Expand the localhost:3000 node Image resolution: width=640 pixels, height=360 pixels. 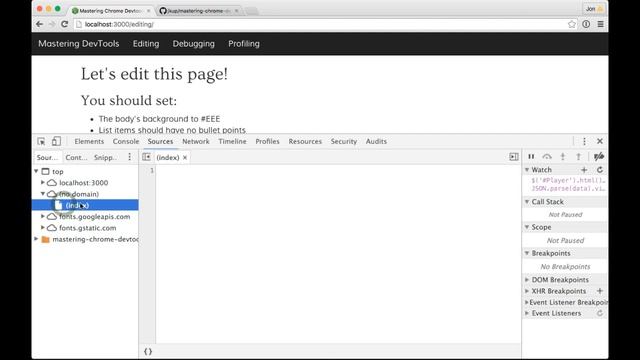click(x=42, y=182)
